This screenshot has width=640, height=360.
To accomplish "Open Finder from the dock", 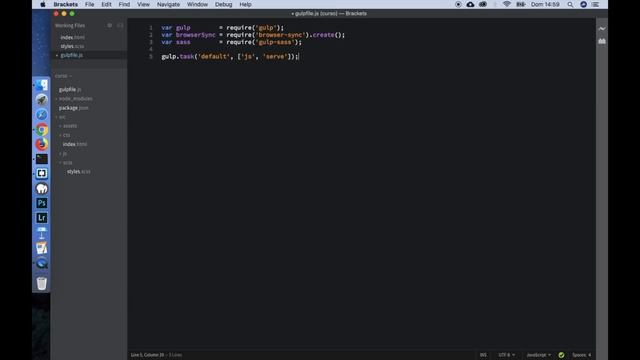I will 42,85.
